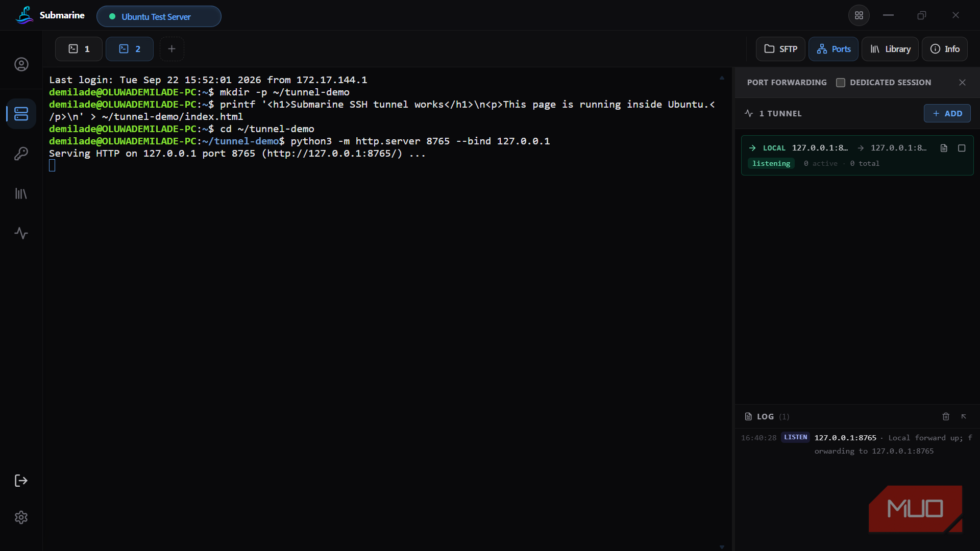Click the LISTEN log tag

coord(795,437)
